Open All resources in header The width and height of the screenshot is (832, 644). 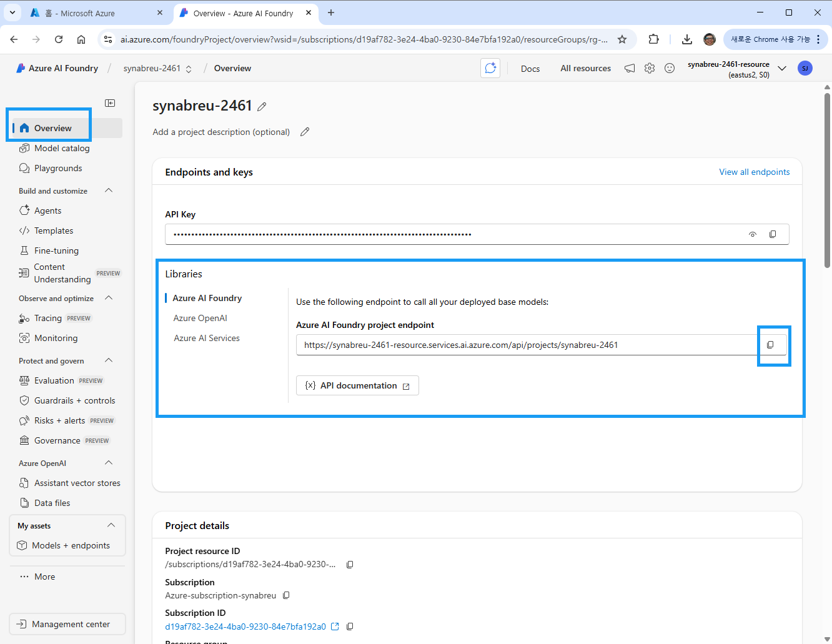pos(585,68)
